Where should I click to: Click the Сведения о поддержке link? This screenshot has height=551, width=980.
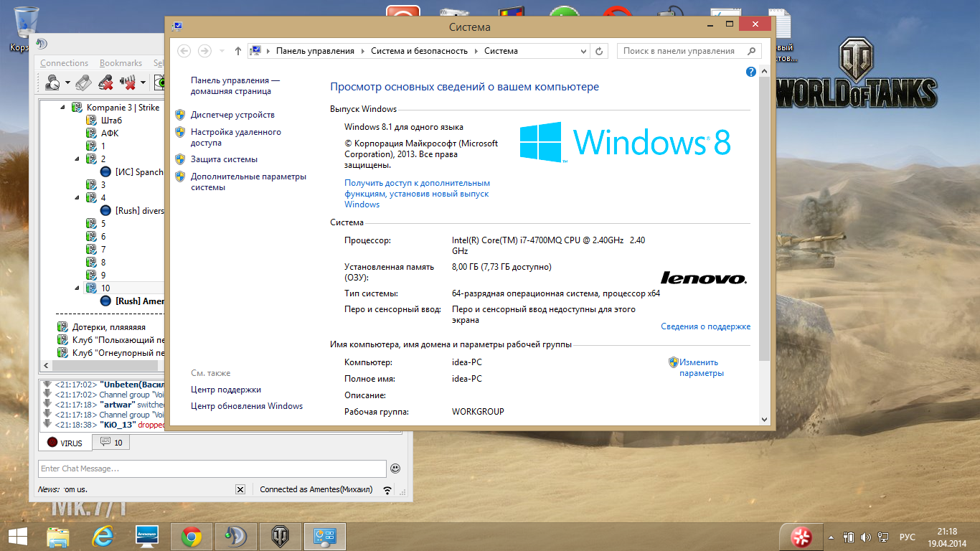[705, 326]
